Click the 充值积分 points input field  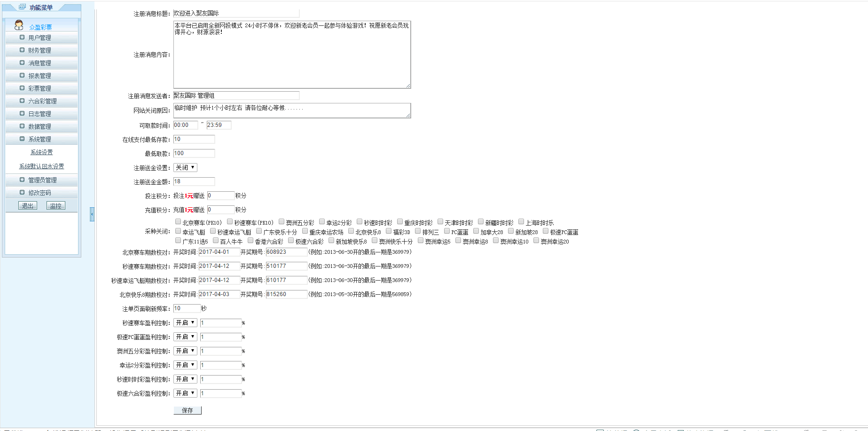coord(221,210)
